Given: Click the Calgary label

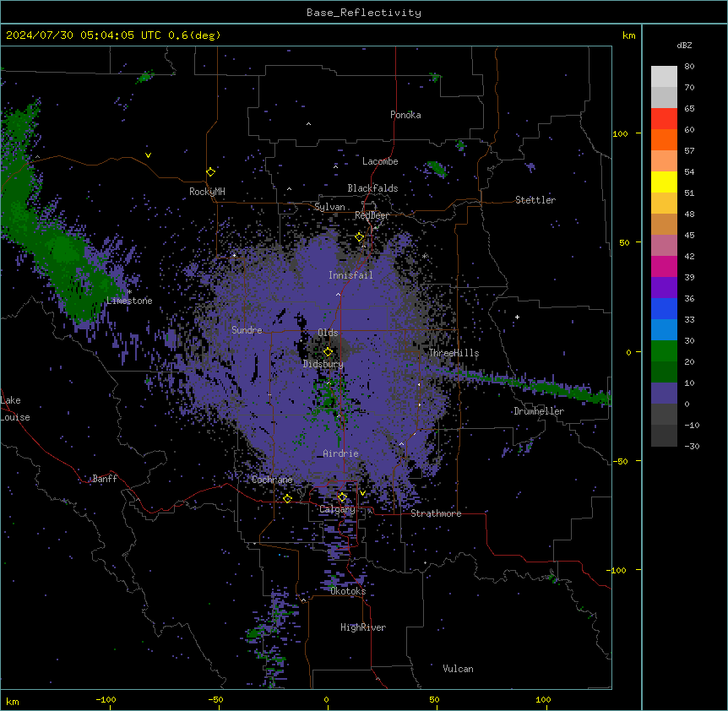Looking at the screenshot, I should (337, 509).
